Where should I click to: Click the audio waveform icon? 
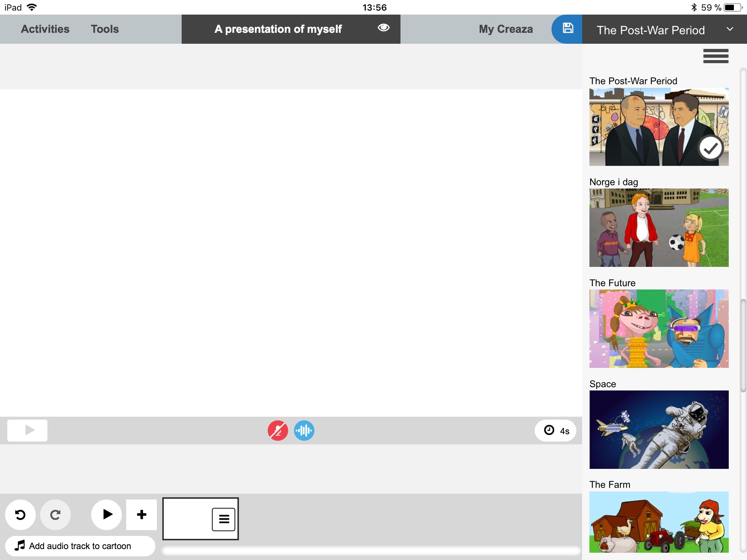pyautogui.click(x=304, y=430)
